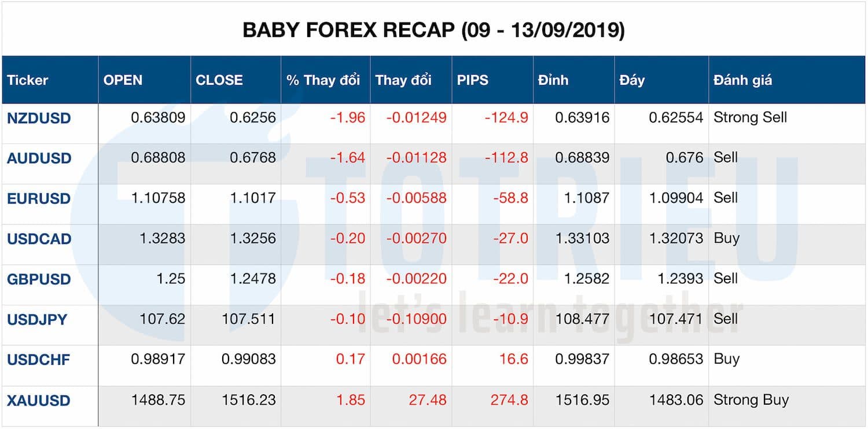868x429 pixels.
Task: Open the GBPUSD ticker entry
Action: 30,278
